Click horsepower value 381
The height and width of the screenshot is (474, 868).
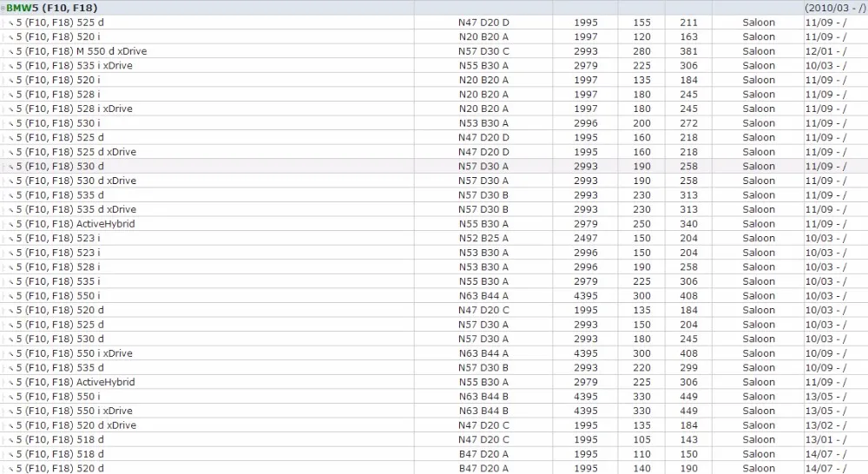689,51
